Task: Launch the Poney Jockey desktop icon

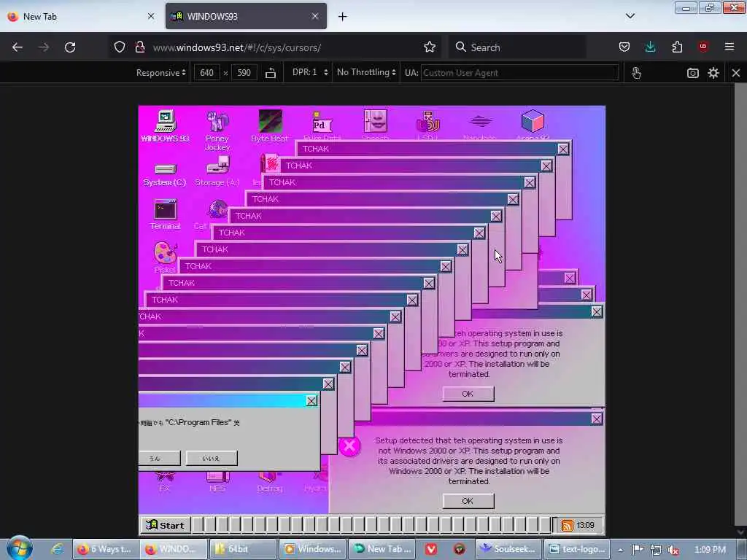Action: click(217, 130)
